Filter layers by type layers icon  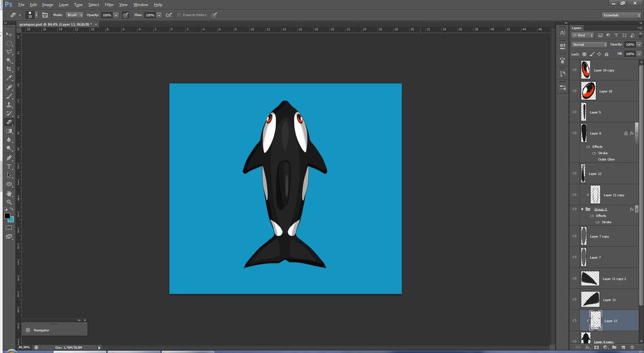[617, 35]
